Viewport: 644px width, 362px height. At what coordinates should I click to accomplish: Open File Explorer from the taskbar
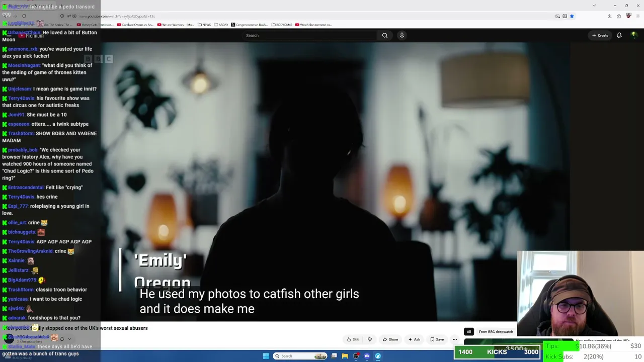pyautogui.click(x=345, y=356)
